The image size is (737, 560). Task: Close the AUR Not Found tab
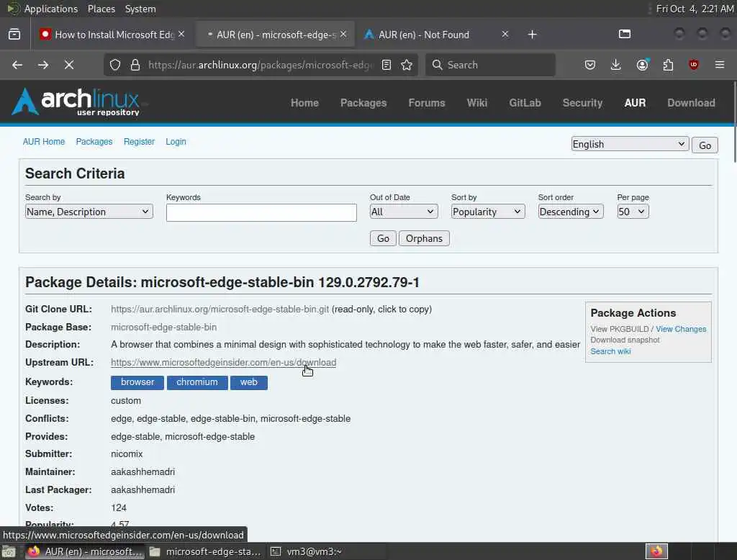(505, 35)
